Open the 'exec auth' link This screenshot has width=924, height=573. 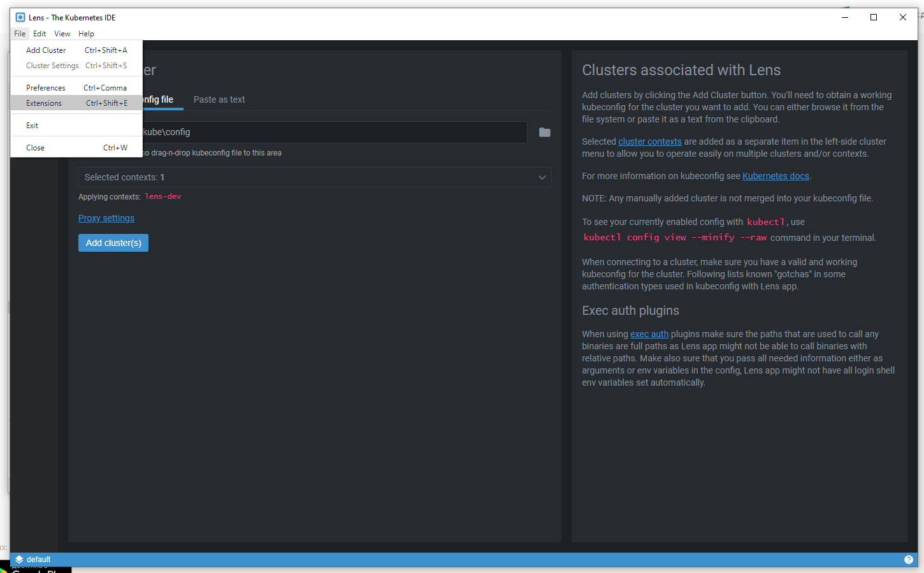(649, 333)
